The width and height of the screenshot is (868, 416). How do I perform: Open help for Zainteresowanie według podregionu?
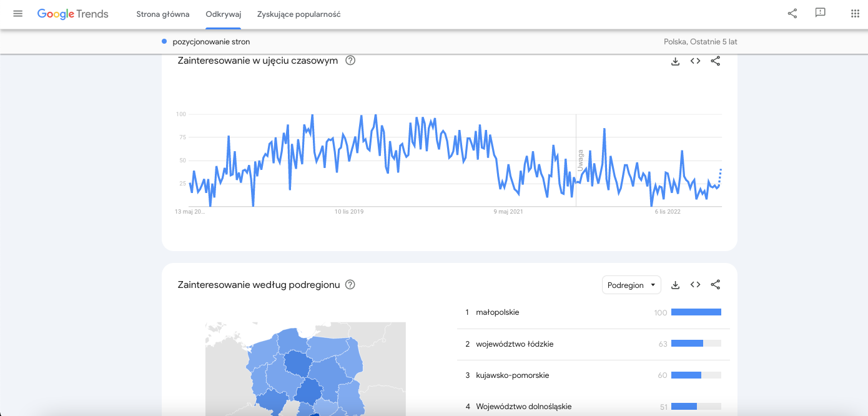click(350, 285)
